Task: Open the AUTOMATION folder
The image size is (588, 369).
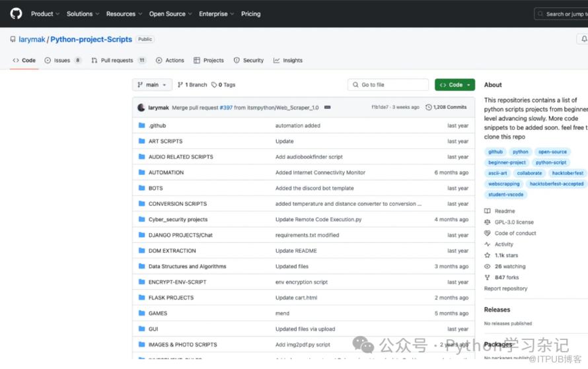Action: tap(166, 172)
